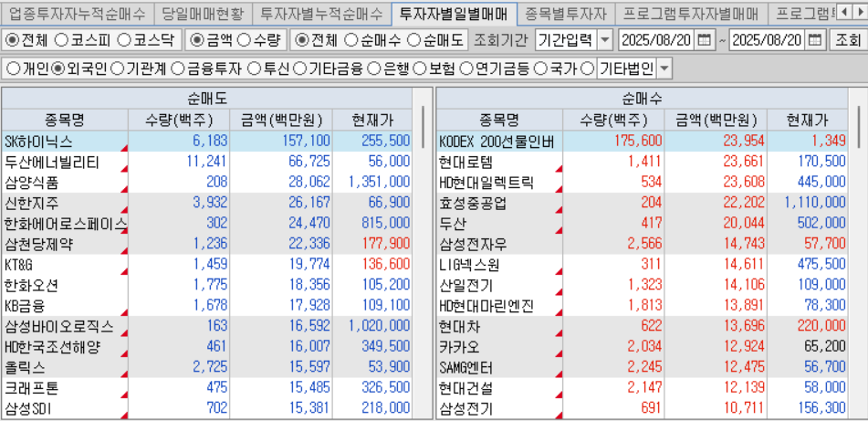
Task: Click 수량(백주) header in 순매도 table
Action: point(180,120)
